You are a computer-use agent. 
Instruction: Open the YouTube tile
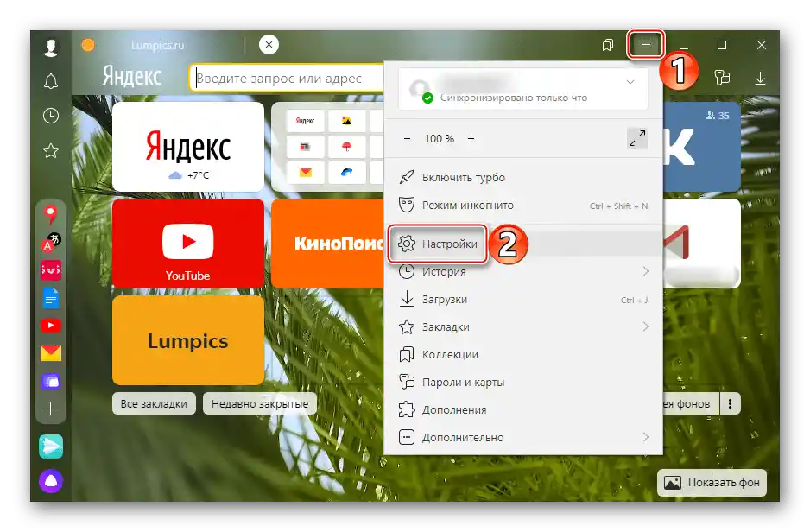click(188, 244)
